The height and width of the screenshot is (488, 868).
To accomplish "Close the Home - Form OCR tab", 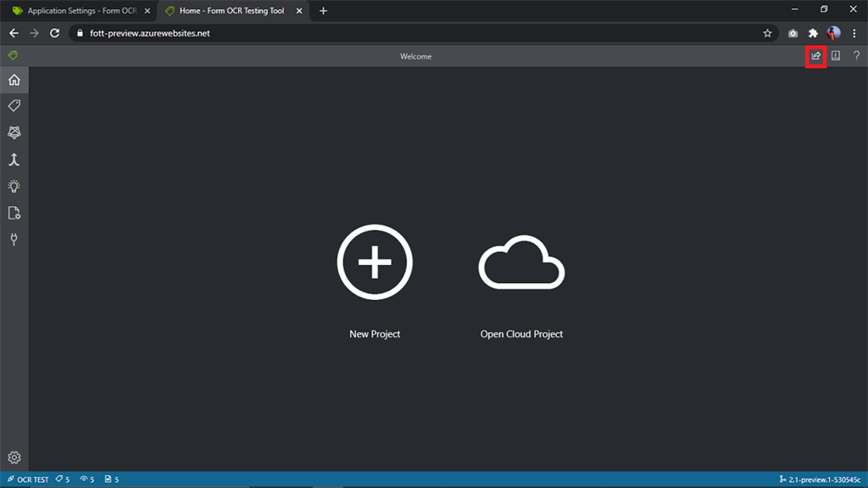I will click(299, 11).
